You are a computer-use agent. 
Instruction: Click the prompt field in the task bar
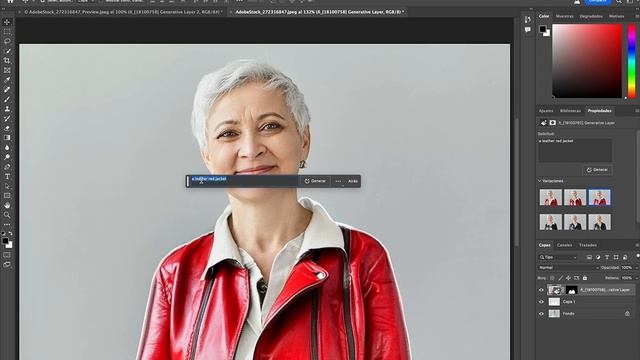[x=244, y=181]
